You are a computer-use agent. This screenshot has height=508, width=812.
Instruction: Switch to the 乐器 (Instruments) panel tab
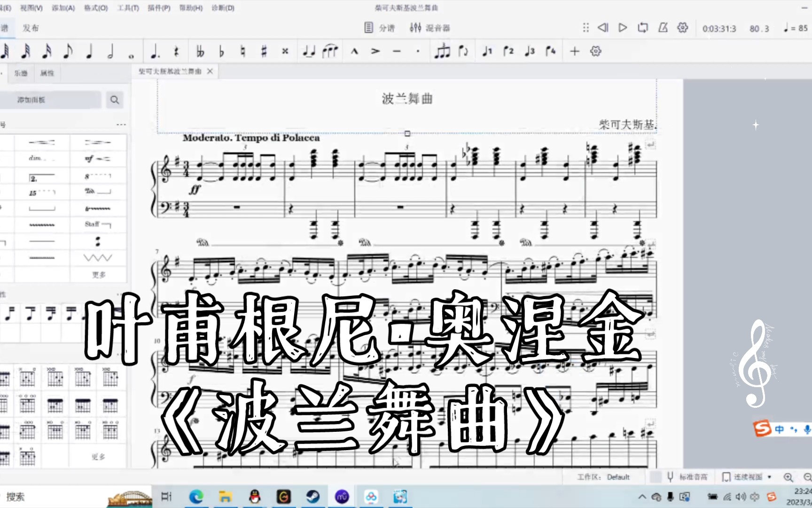(x=21, y=73)
